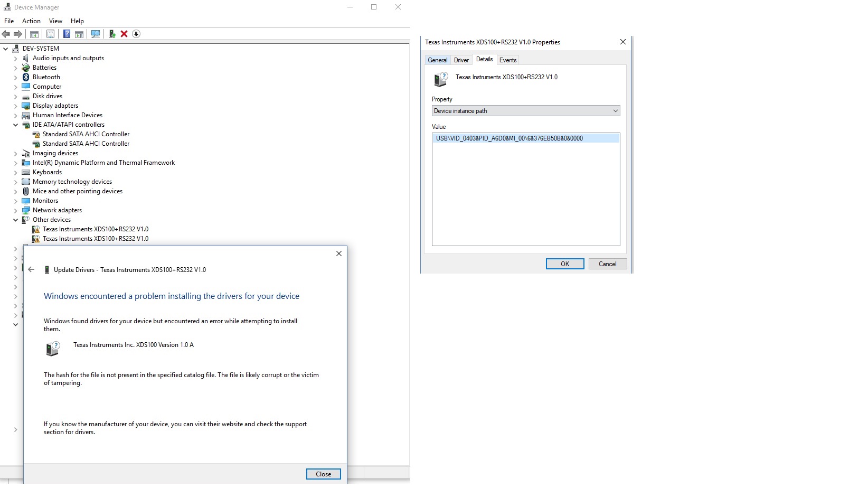Open Properties from the toolbar icon

point(50,34)
